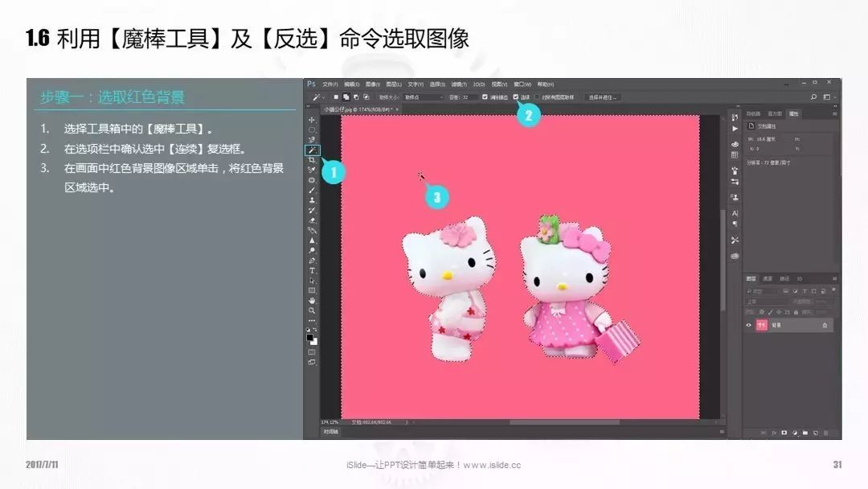Screen dimensions: 868x489
Task: Select the Gradient tool in toolbox
Action: pos(312,230)
